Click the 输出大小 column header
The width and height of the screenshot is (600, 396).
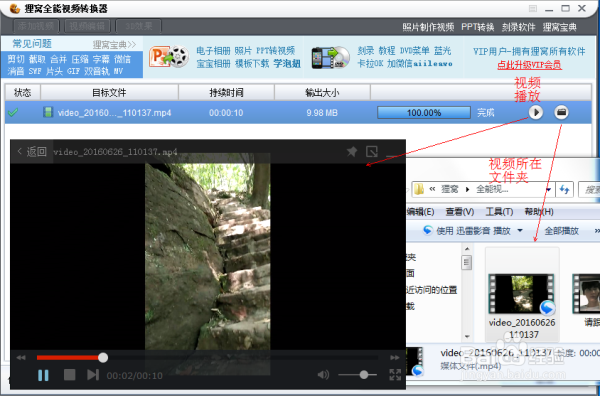(x=322, y=93)
